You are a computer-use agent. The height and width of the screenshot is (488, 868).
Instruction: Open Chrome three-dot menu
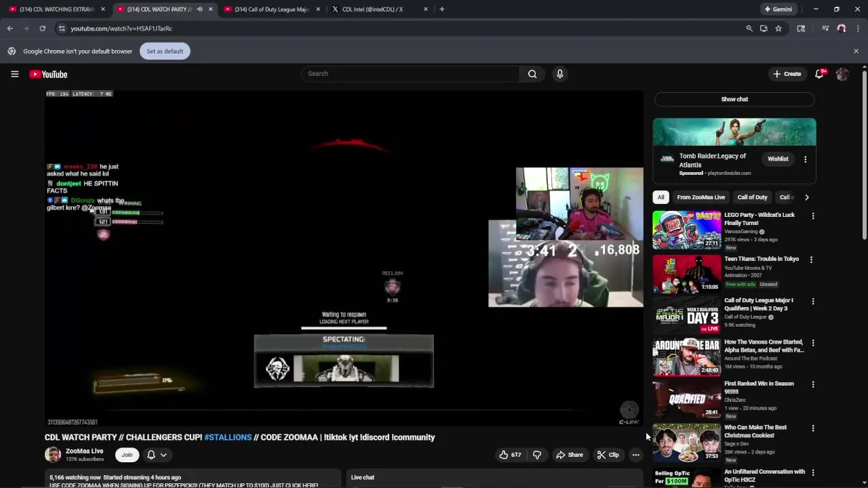pos(858,28)
